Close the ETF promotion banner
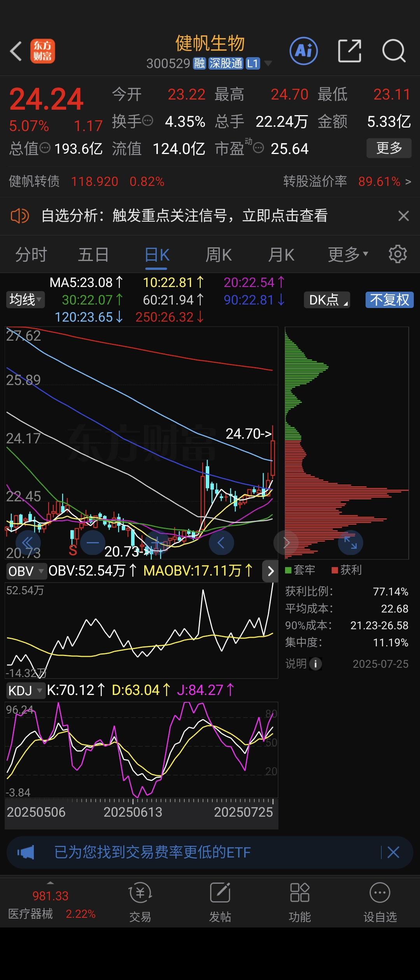420x980 pixels. pos(393,852)
